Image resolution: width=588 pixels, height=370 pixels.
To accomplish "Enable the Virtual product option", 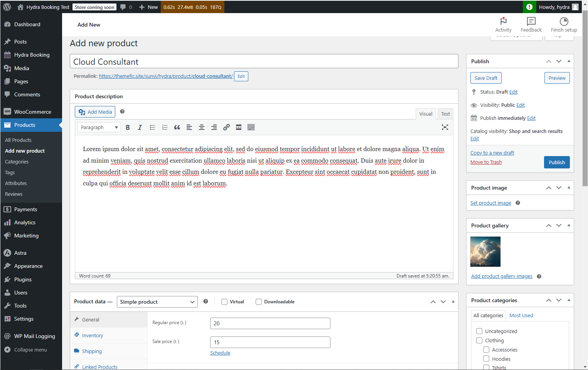I will (x=224, y=301).
